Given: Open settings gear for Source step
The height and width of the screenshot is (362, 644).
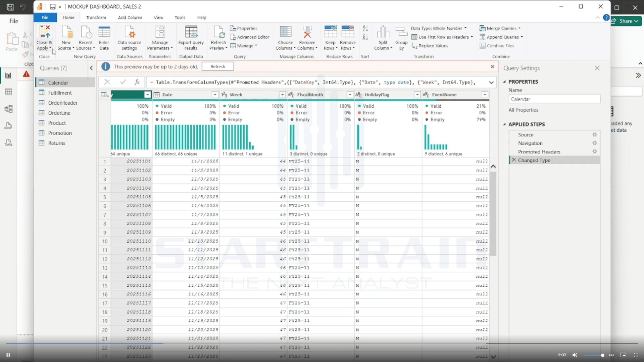Looking at the screenshot, I should (595, 135).
